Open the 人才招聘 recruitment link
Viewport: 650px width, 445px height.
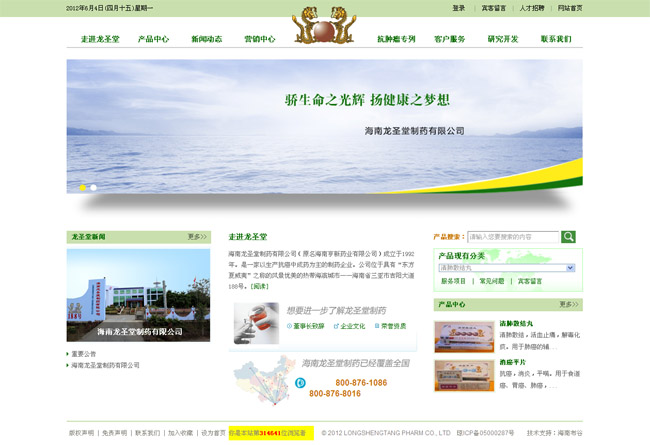point(532,8)
